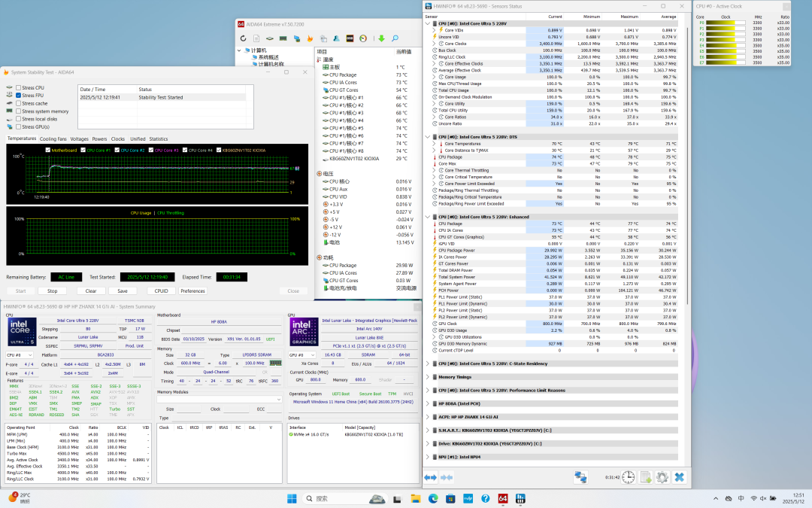Click the refresh icon in AIDA64 Extreme toolbar
Image resolution: width=812 pixels, height=508 pixels.
coord(244,38)
